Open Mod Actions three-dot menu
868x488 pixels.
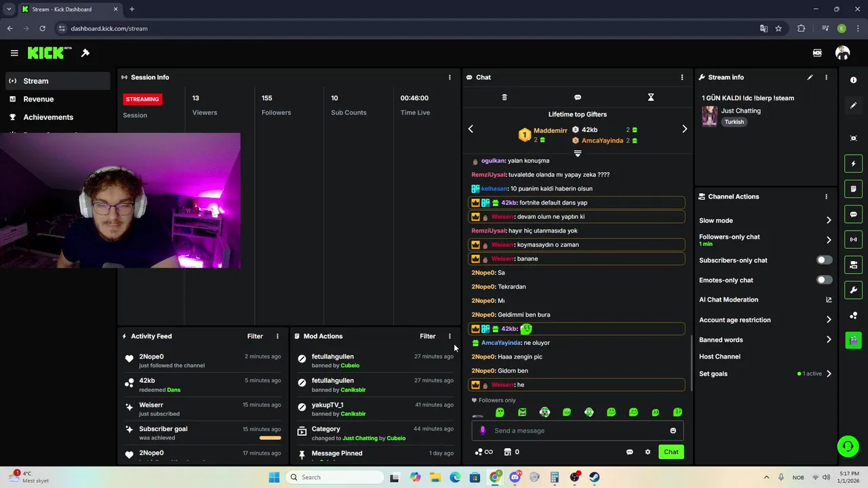[450, 336]
